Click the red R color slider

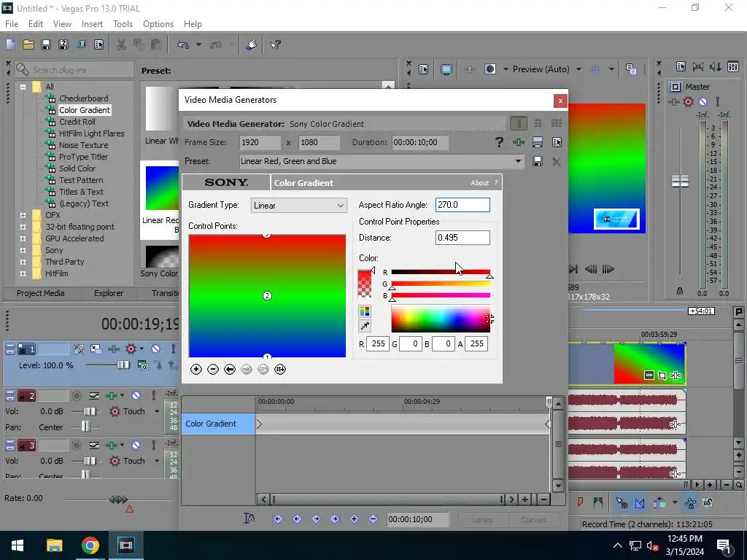click(441, 272)
